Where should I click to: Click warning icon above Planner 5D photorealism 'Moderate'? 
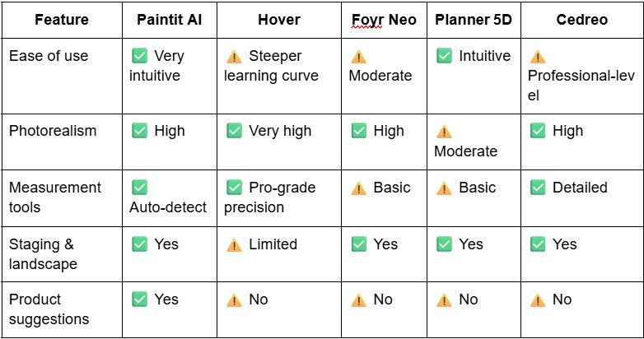445,132
